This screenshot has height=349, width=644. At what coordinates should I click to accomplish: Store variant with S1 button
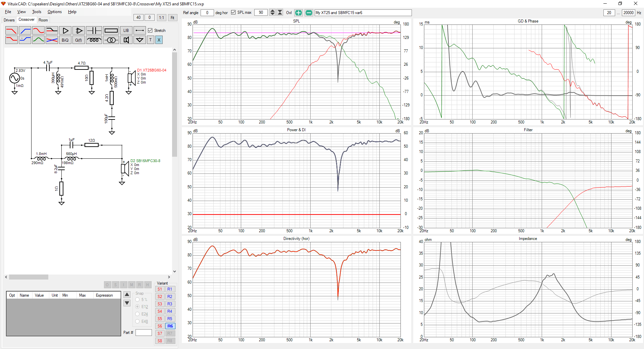(160, 289)
